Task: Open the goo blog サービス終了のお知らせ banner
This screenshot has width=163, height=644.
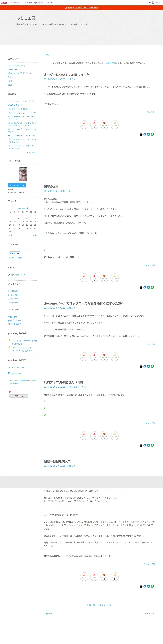Action: point(81,7)
